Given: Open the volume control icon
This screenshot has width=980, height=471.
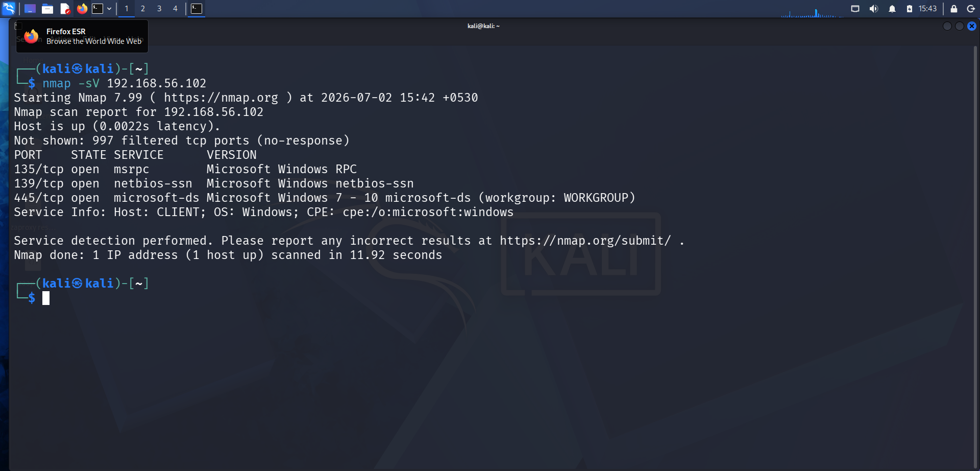Looking at the screenshot, I should (x=874, y=9).
